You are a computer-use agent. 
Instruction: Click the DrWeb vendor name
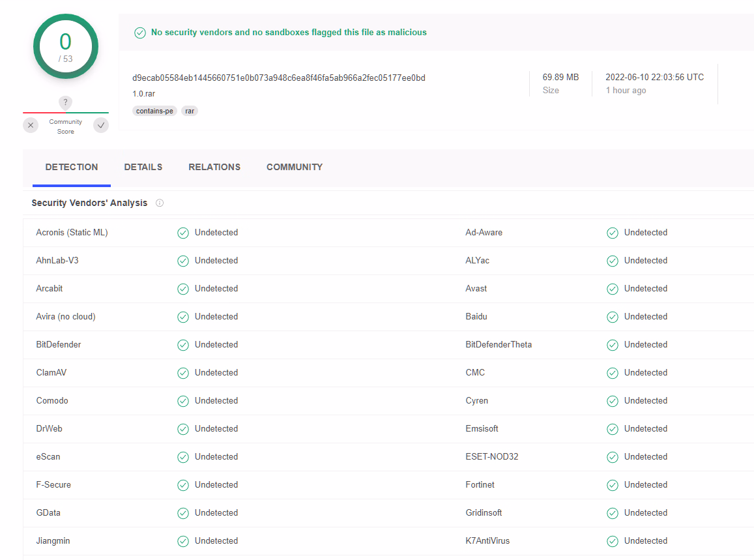coord(49,429)
